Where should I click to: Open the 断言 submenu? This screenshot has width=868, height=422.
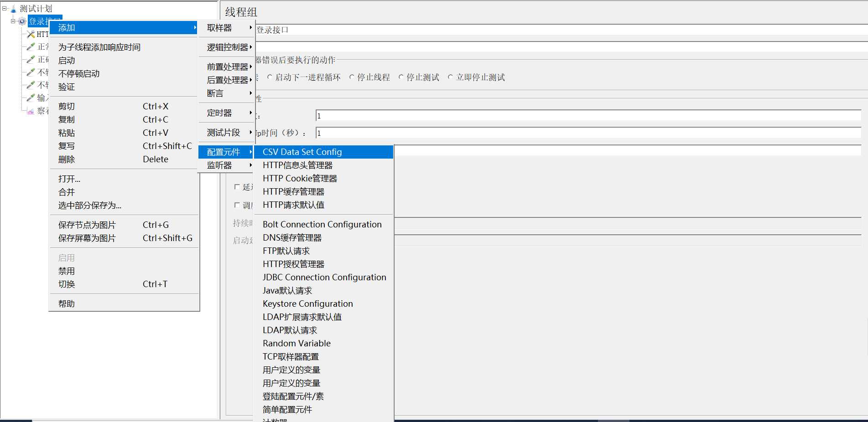[227, 93]
